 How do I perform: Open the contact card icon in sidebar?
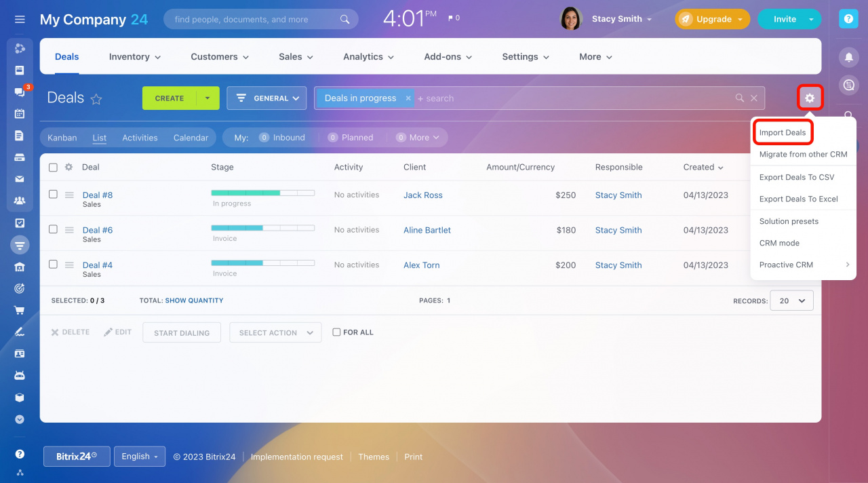tap(20, 353)
